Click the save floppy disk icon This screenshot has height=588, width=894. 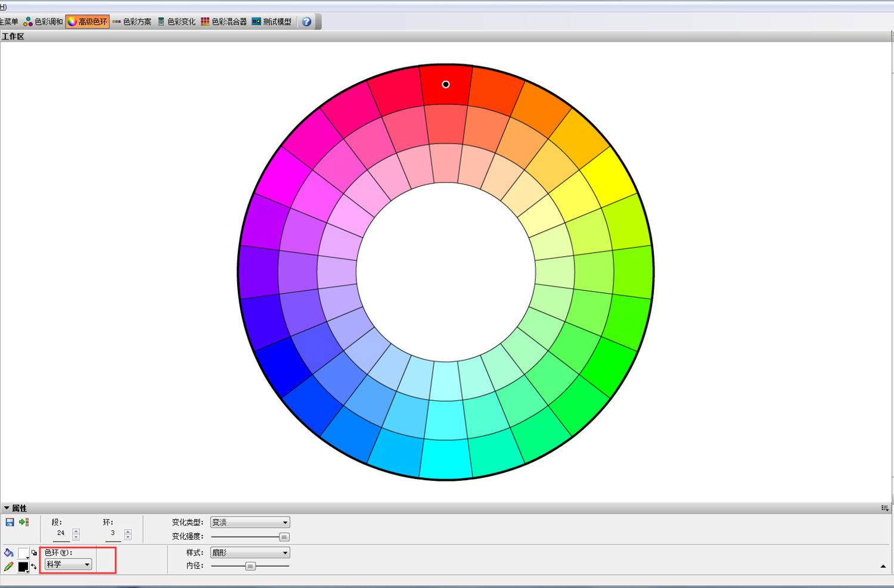coord(10,522)
